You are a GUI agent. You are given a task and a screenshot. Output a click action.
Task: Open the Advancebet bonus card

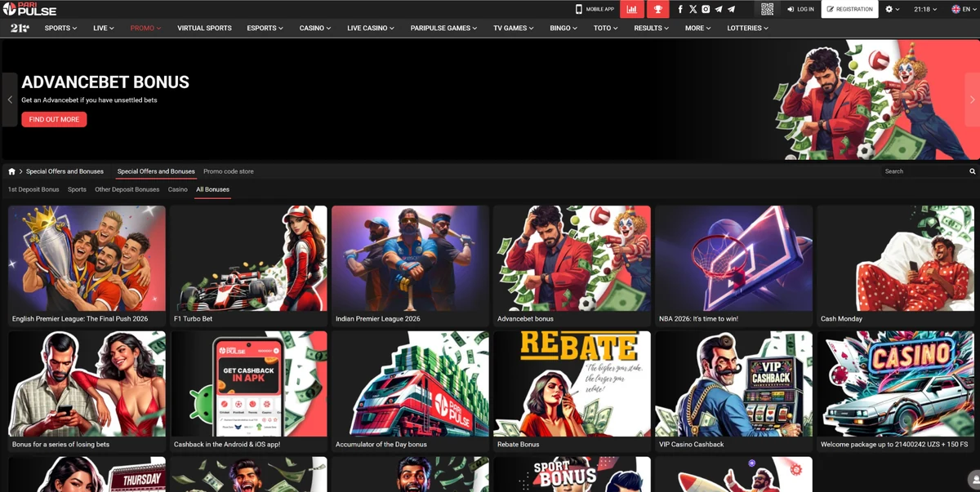572,266
